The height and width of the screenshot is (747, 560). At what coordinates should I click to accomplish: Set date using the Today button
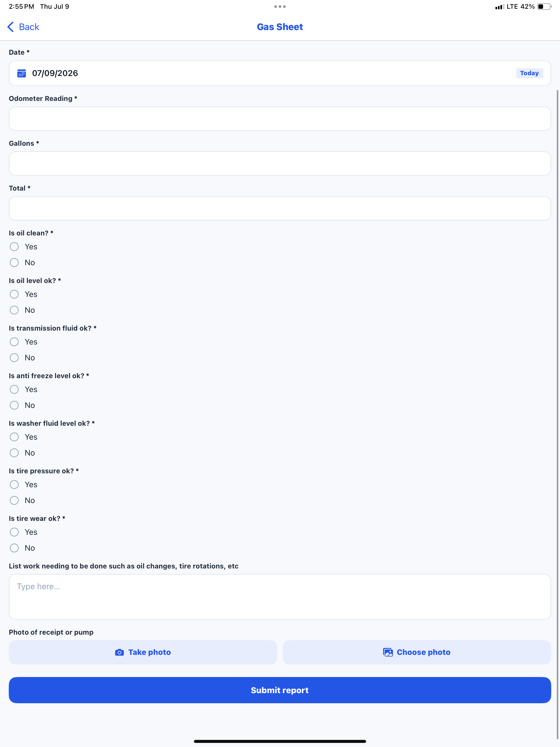pyautogui.click(x=529, y=73)
